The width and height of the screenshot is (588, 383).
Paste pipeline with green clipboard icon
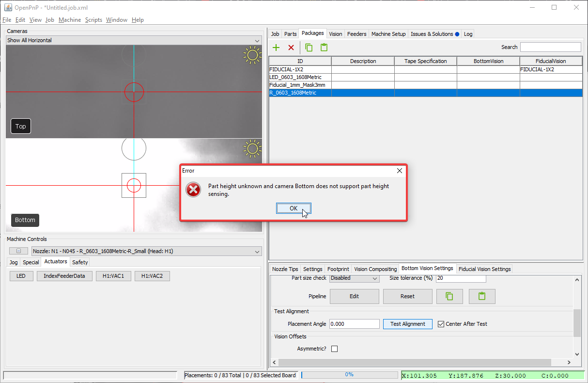[481, 296]
